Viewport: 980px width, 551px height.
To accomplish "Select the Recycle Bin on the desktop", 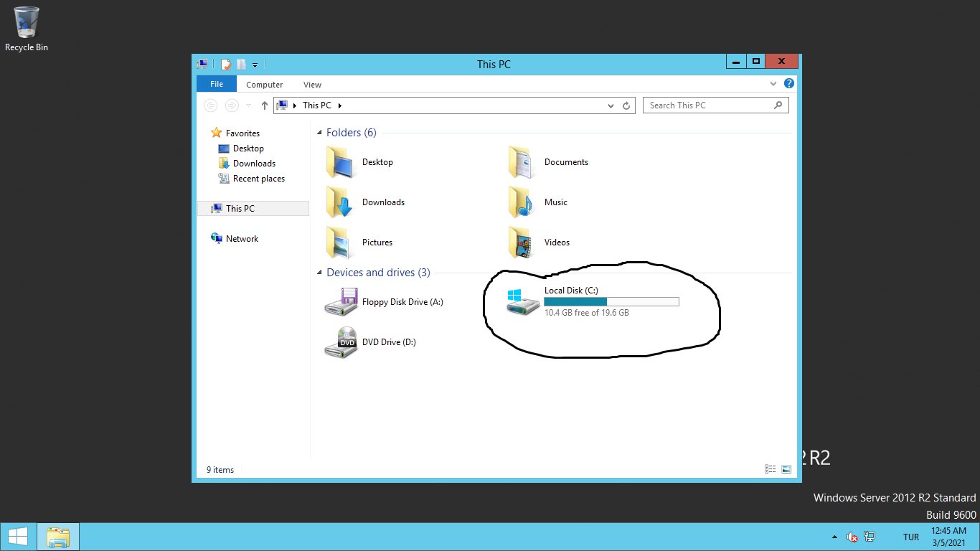I will [x=27, y=29].
